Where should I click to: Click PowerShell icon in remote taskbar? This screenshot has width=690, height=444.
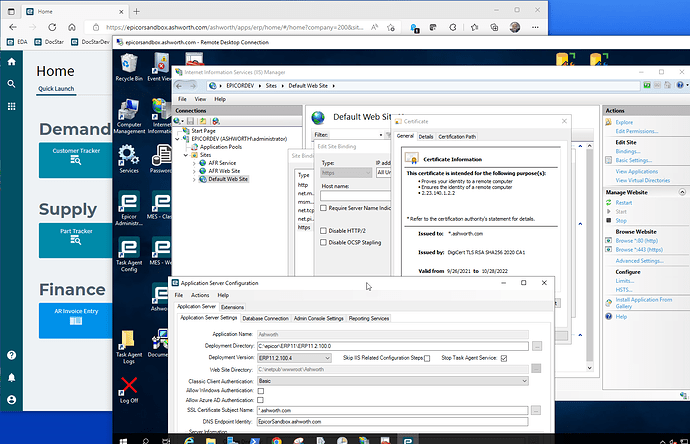[255, 440]
